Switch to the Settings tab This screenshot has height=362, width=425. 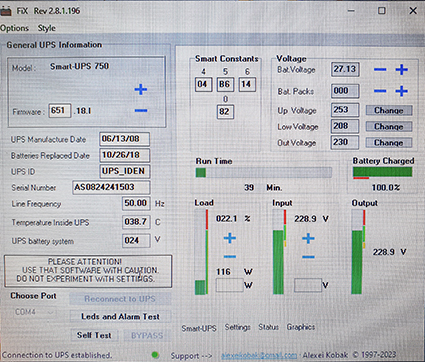[x=237, y=327]
